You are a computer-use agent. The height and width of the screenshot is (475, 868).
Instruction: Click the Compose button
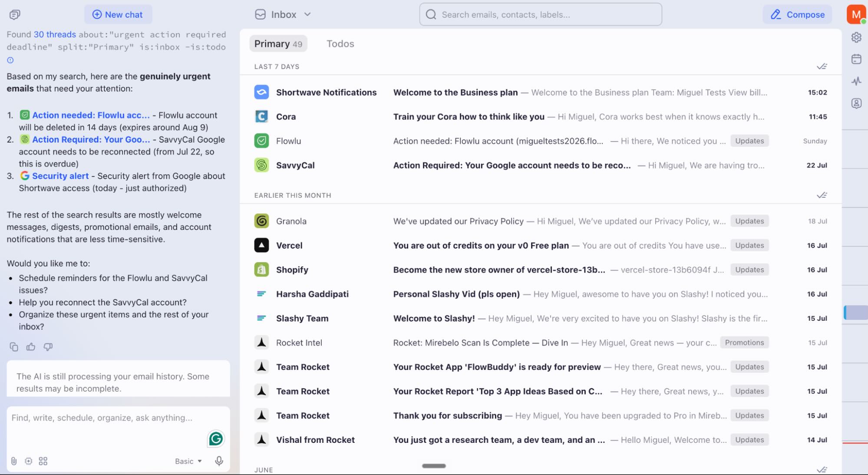pos(797,14)
